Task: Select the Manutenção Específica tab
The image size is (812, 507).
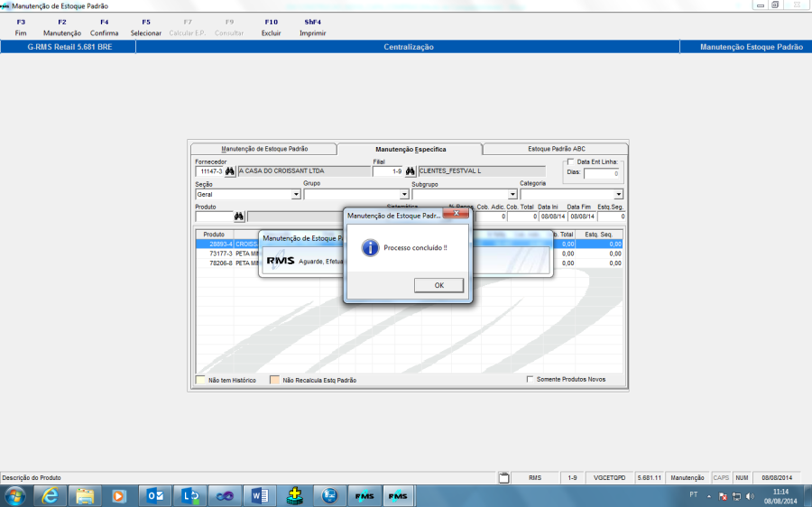Action: click(411, 149)
